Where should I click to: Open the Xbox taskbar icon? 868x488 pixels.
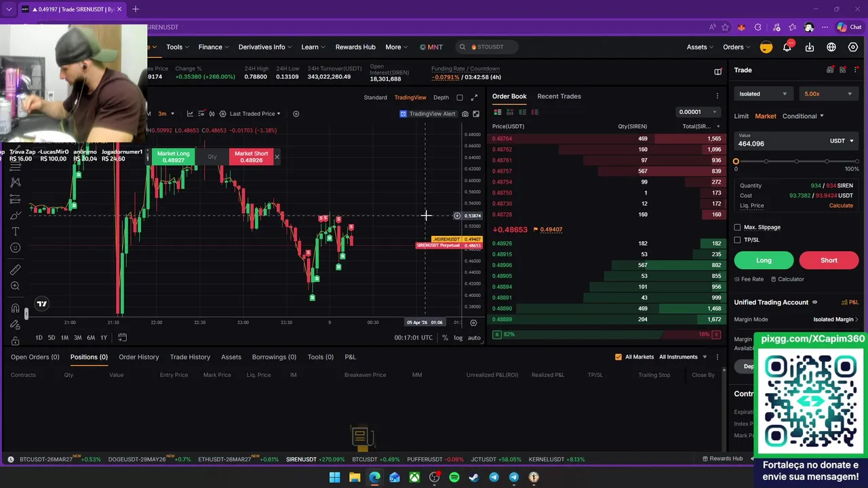click(414, 477)
